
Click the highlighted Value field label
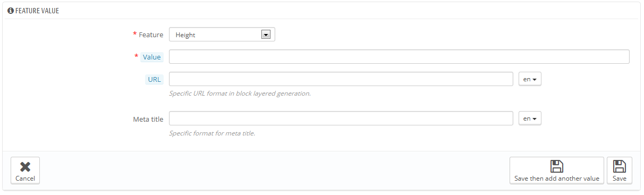(152, 57)
